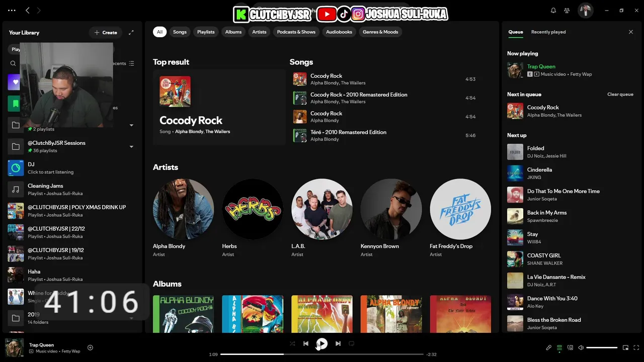Select the Queue tab
The width and height of the screenshot is (644, 362).
tap(515, 32)
